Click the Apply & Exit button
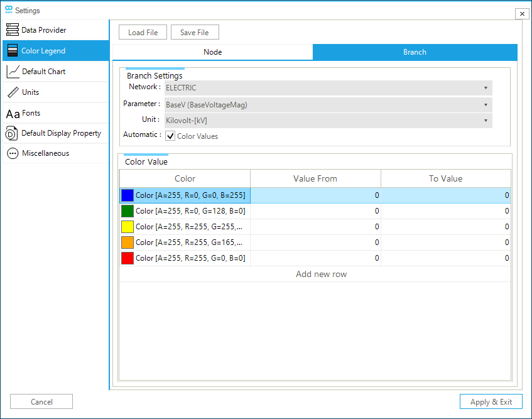The width and height of the screenshot is (532, 419). [x=491, y=402]
